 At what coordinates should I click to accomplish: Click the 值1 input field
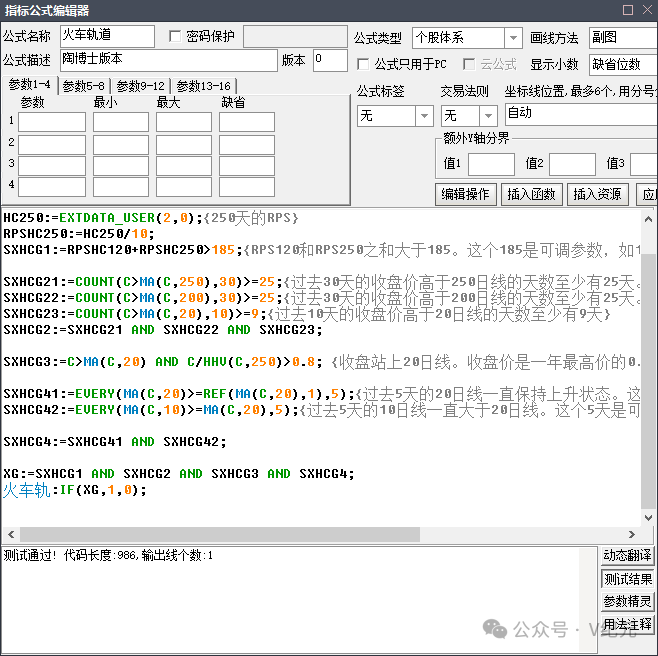tap(491, 164)
